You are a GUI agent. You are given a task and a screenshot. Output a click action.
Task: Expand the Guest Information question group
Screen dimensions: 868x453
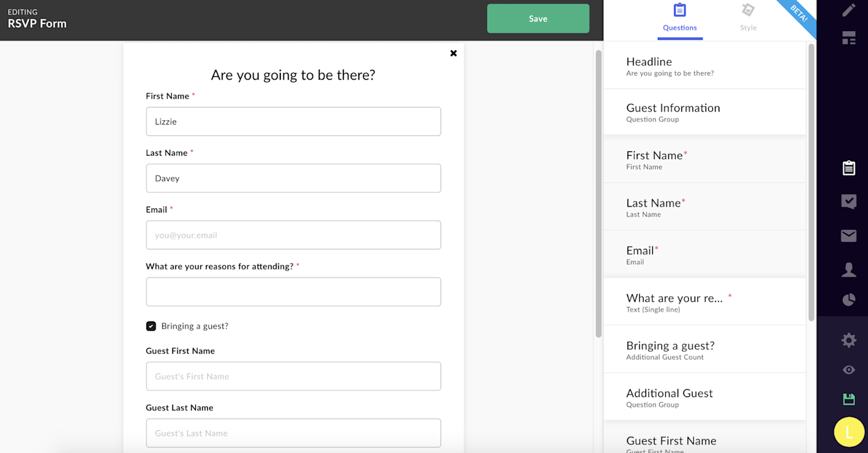click(704, 112)
